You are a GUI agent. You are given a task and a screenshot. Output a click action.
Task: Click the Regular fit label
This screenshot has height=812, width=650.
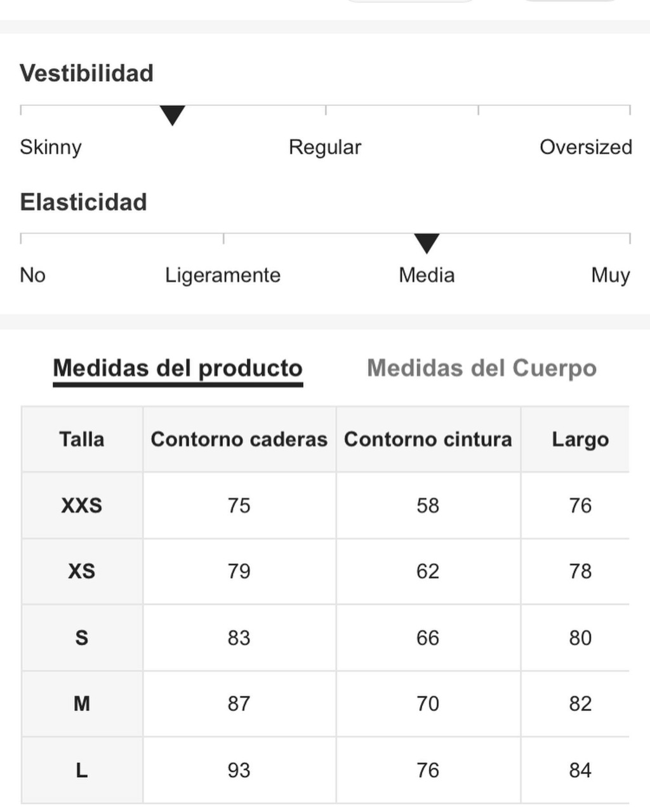[x=325, y=147]
